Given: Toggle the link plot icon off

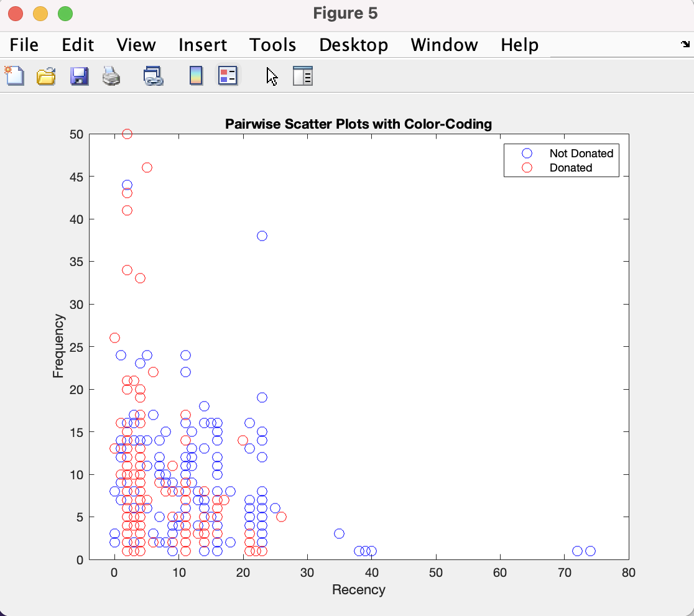Looking at the screenshot, I should 152,75.
